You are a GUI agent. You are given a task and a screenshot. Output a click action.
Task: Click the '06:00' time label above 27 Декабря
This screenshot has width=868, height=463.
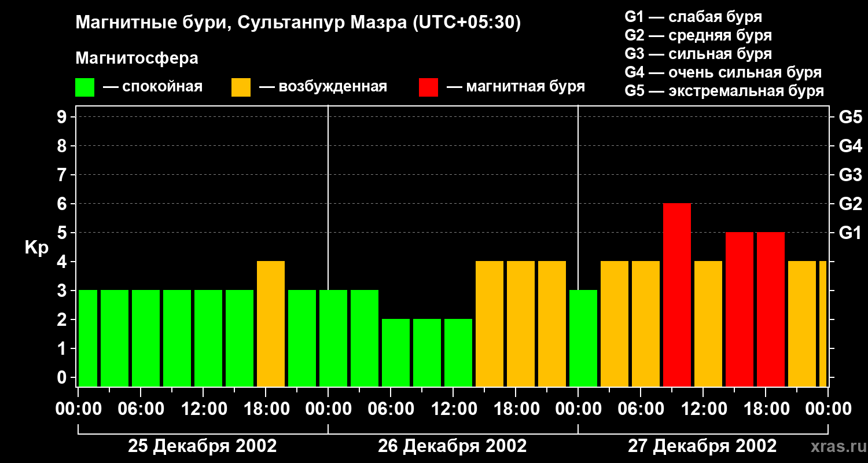tap(641, 409)
